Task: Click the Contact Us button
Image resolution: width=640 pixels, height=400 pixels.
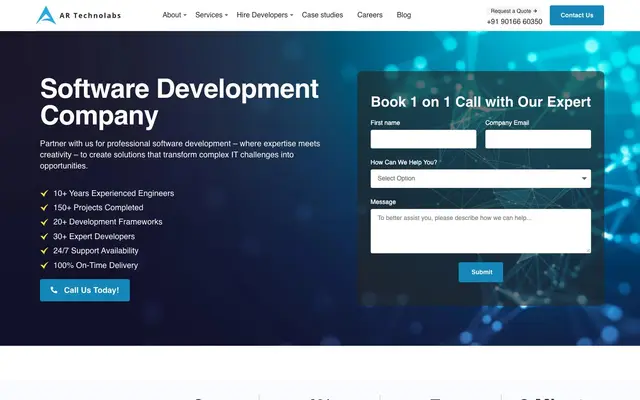Action: point(577,15)
